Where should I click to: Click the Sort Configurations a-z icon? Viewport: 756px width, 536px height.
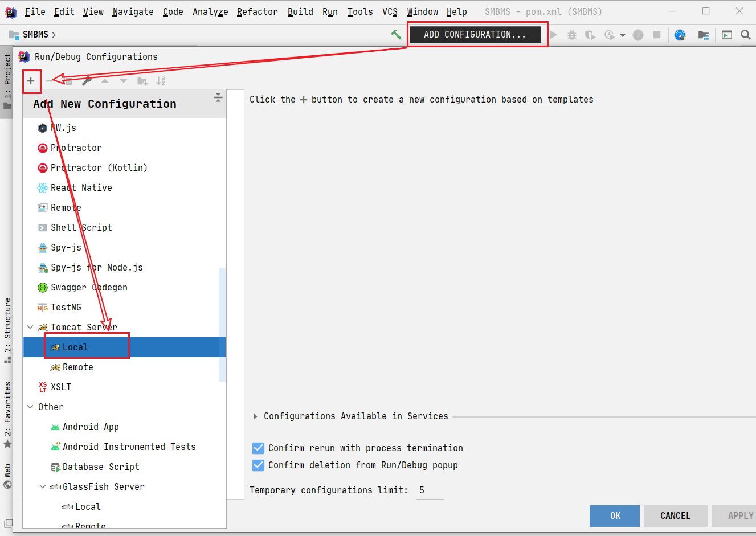tap(161, 81)
